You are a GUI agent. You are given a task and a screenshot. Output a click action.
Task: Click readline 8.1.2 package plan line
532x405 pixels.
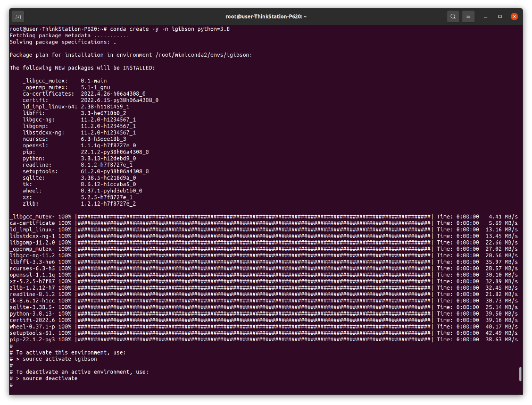pyautogui.click(x=77, y=165)
